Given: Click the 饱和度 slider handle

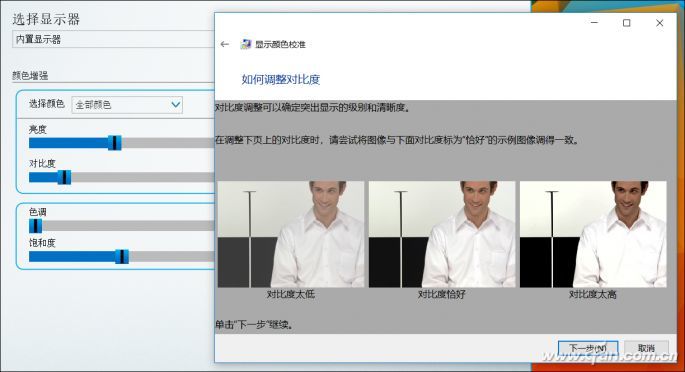Looking at the screenshot, I should [122, 257].
